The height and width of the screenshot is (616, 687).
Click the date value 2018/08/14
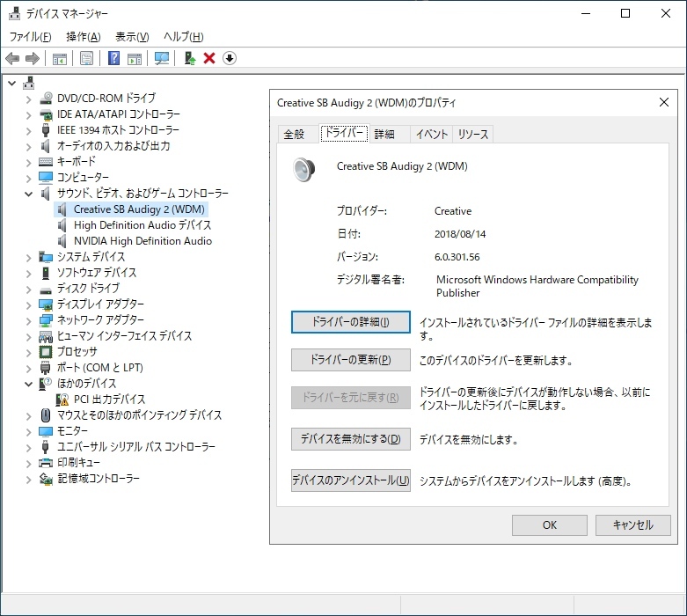coord(460,234)
